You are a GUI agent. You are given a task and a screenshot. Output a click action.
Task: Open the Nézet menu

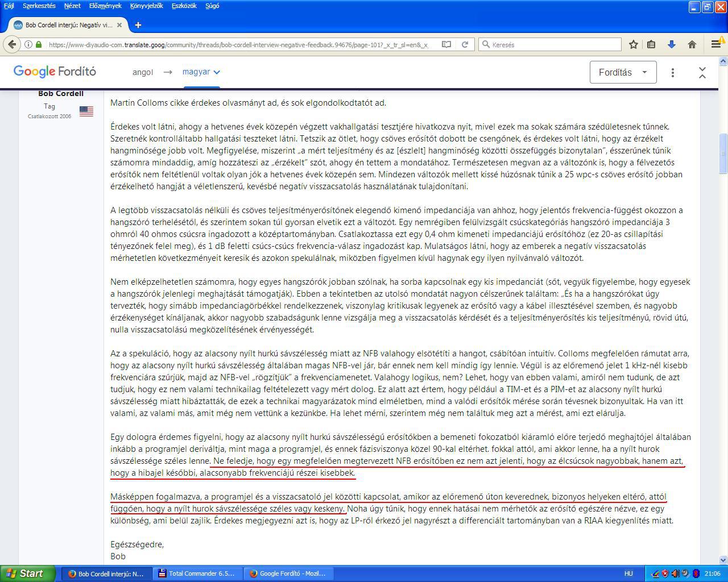(x=72, y=6)
